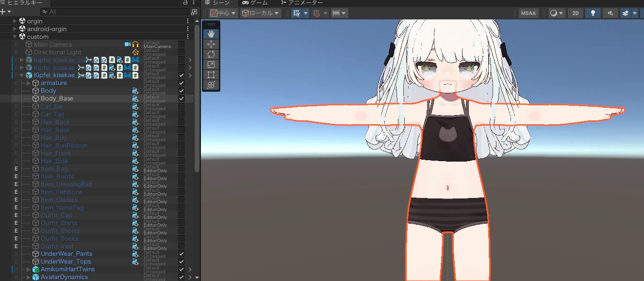The height and width of the screenshot is (281, 644).
Task: Enable Main Camera active checkbox
Action: click(x=182, y=44)
